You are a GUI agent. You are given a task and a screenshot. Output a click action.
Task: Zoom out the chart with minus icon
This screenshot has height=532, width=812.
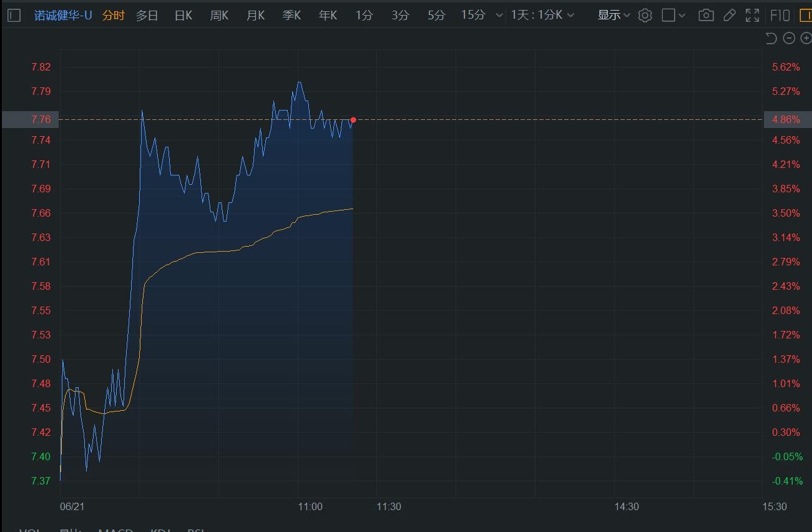[x=789, y=39]
